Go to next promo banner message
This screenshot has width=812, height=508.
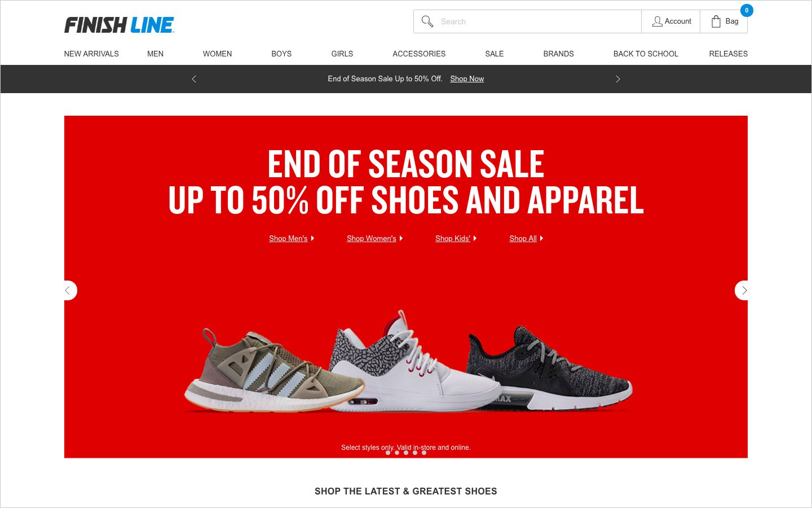[x=618, y=79]
